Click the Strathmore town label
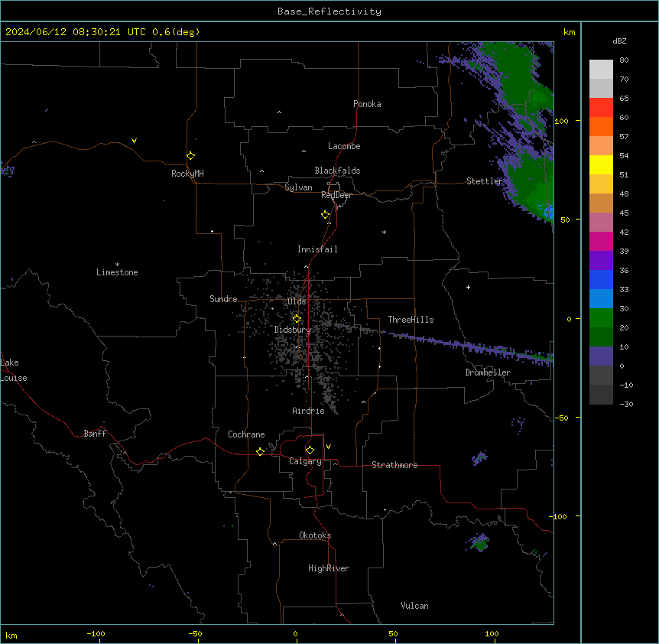The width and height of the screenshot is (659, 644). tap(394, 465)
